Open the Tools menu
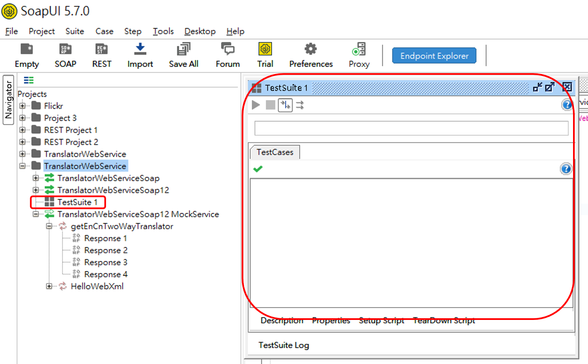 click(163, 31)
